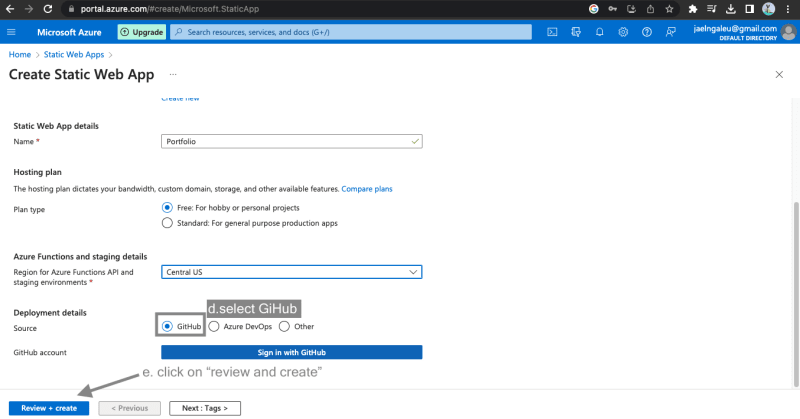
Task: Open the reading list icon
Action: tap(711, 9)
